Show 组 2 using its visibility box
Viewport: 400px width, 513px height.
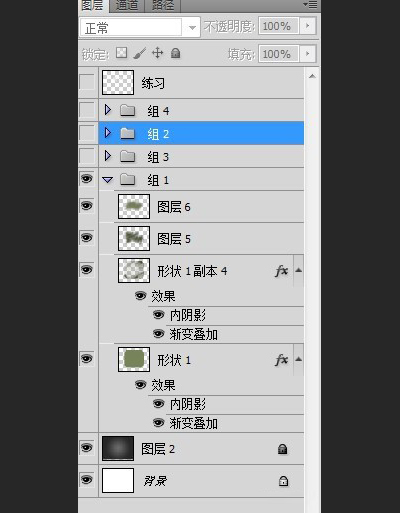[87, 133]
